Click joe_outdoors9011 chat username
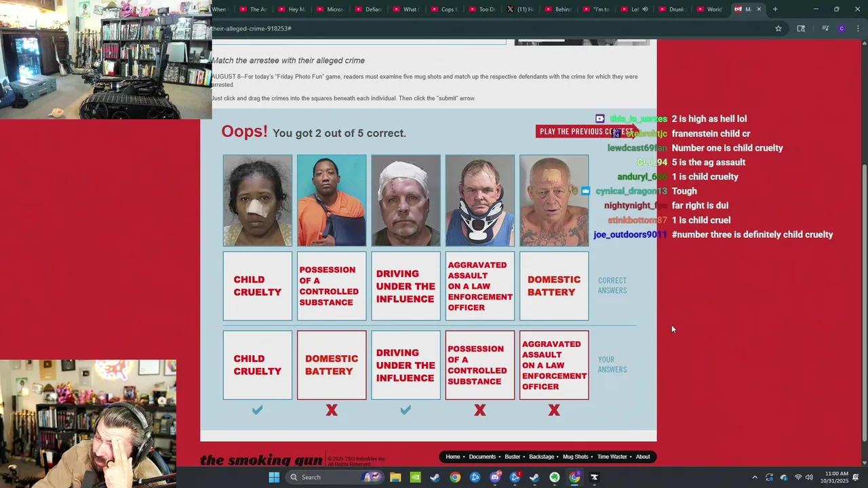 630,235
